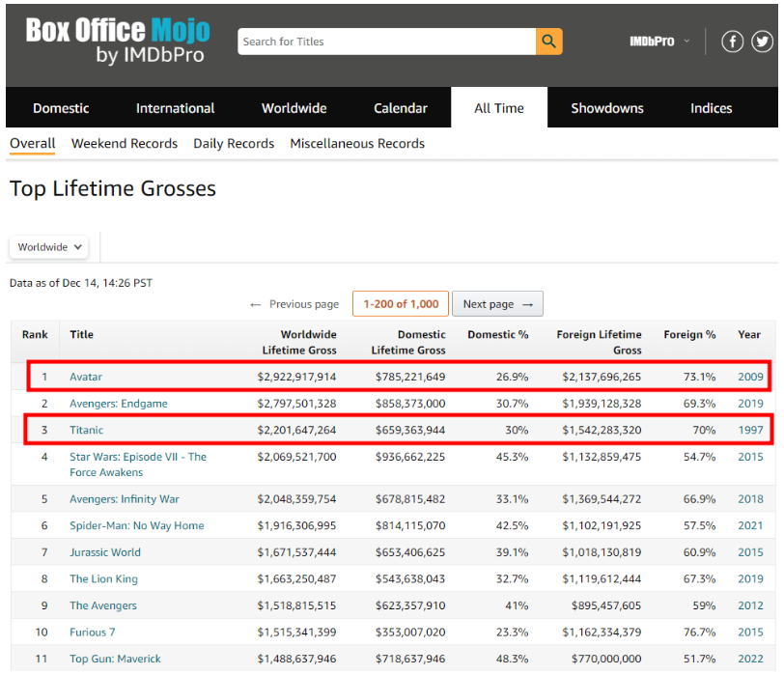784x675 pixels.
Task: Click the orange search magnifier button
Action: (x=548, y=42)
